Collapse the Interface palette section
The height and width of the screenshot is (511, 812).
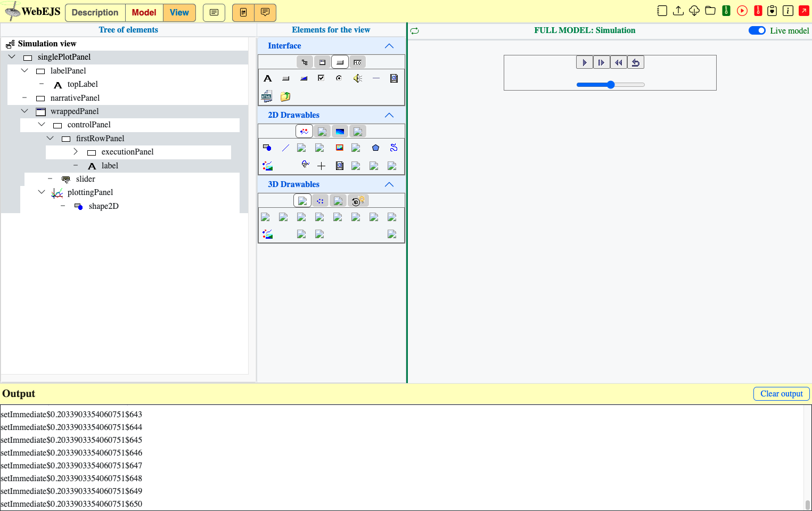pyautogui.click(x=389, y=46)
